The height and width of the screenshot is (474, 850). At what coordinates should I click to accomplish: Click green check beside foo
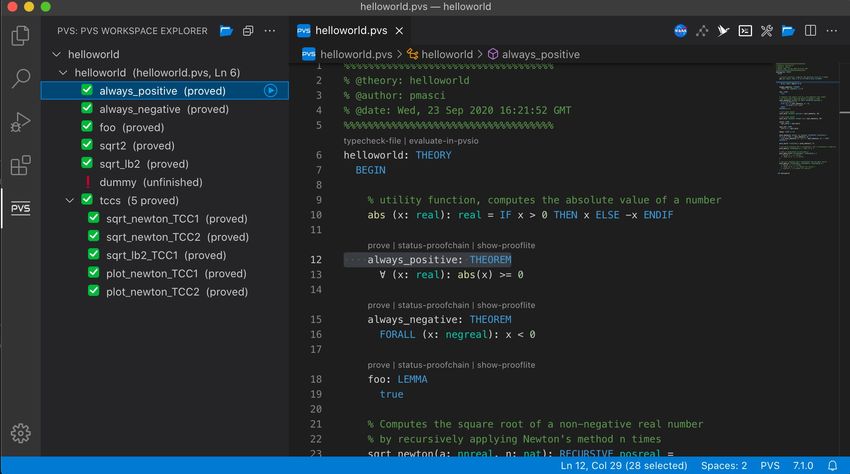87,127
